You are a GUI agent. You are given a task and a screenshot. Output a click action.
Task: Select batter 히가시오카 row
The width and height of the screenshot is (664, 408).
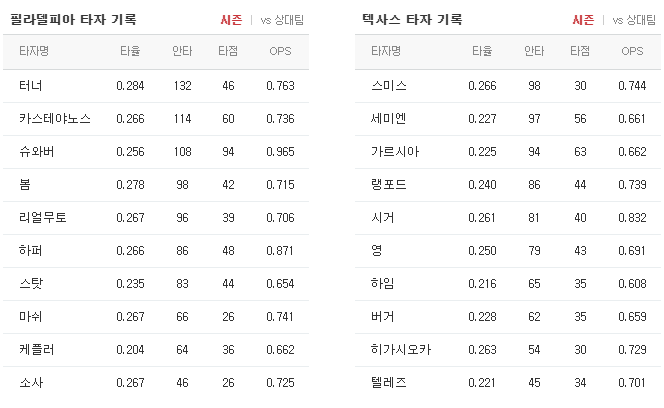coord(508,350)
